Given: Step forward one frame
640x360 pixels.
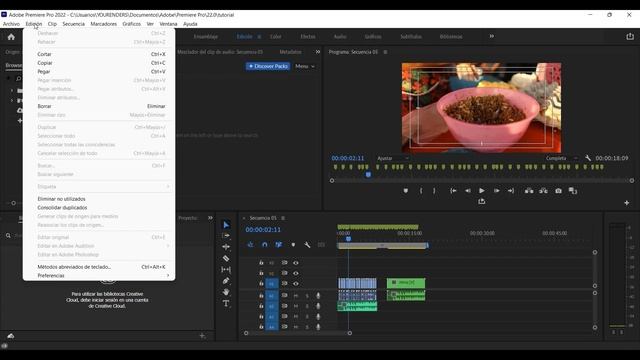Looking at the screenshot, I should coord(496,191).
